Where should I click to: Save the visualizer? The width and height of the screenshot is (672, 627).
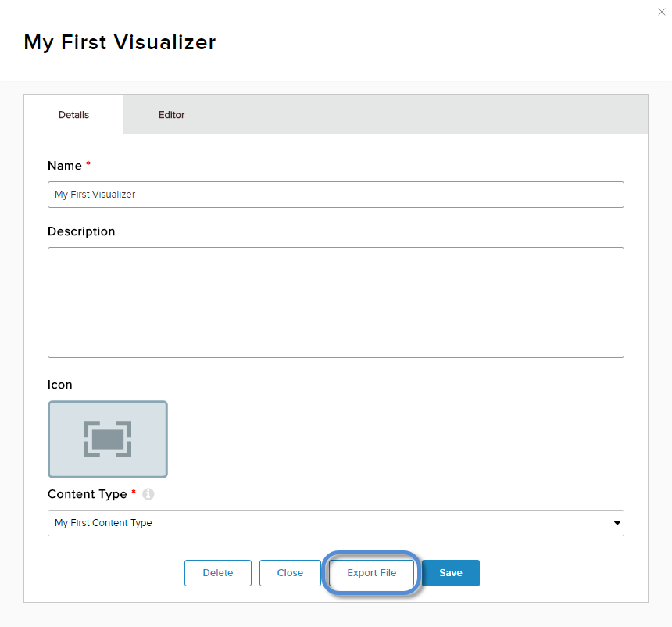pos(451,573)
